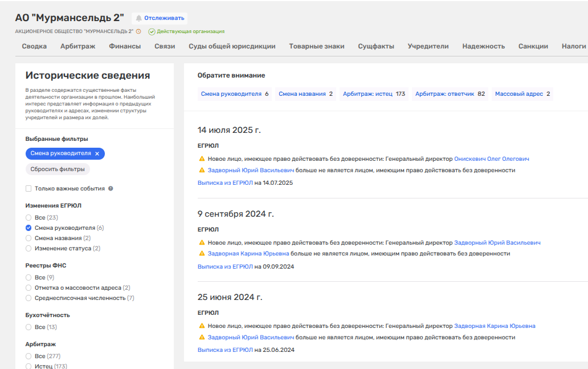The width and height of the screenshot is (588, 369).
Task: Select Изменение статуса radio filter
Action: tap(28, 249)
